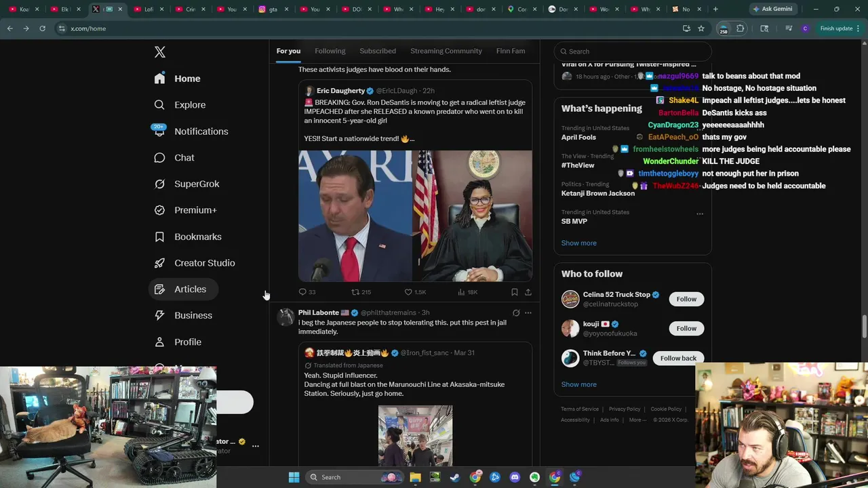868x488 pixels.
Task: Open Windows Start menu
Action: point(294,477)
